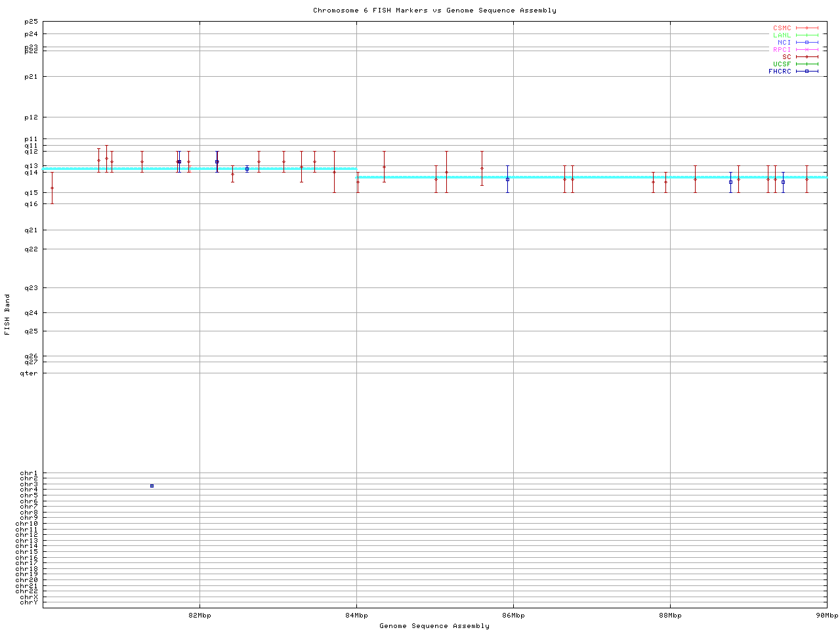Viewport: 840px width, 630px height.
Task: Click the 82Mbp x-axis tick label
Action: coord(199,616)
